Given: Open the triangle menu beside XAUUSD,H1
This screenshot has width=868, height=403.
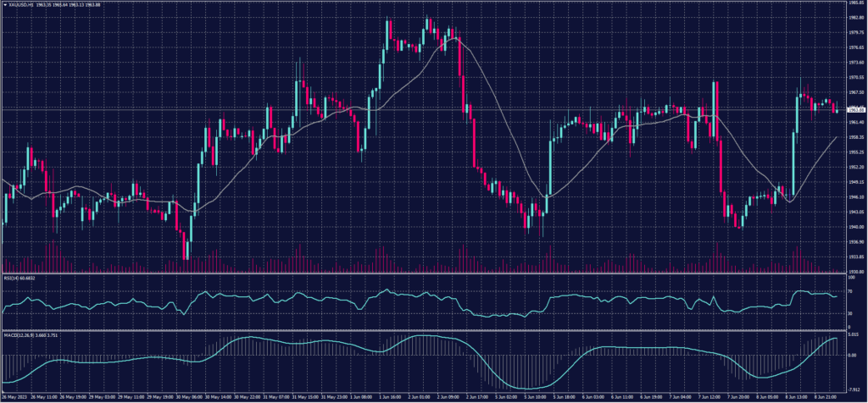Looking at the screenshot, I should tap(4, 3).
